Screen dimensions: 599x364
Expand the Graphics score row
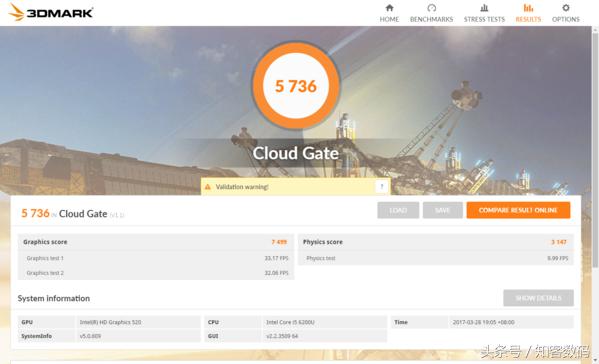[155, 242]
